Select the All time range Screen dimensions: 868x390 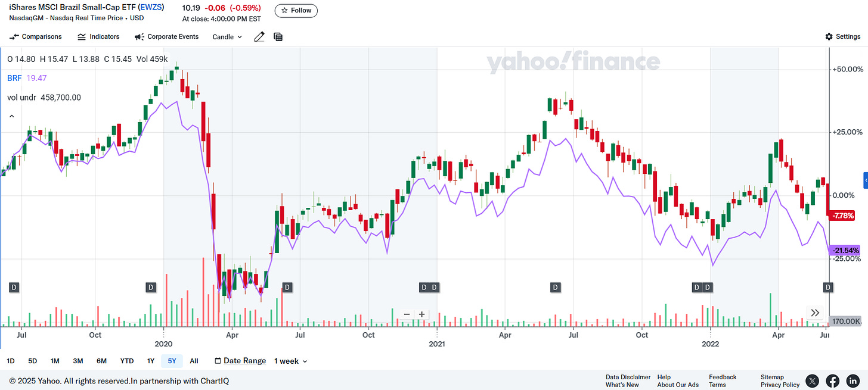click(x=194, y=361)
